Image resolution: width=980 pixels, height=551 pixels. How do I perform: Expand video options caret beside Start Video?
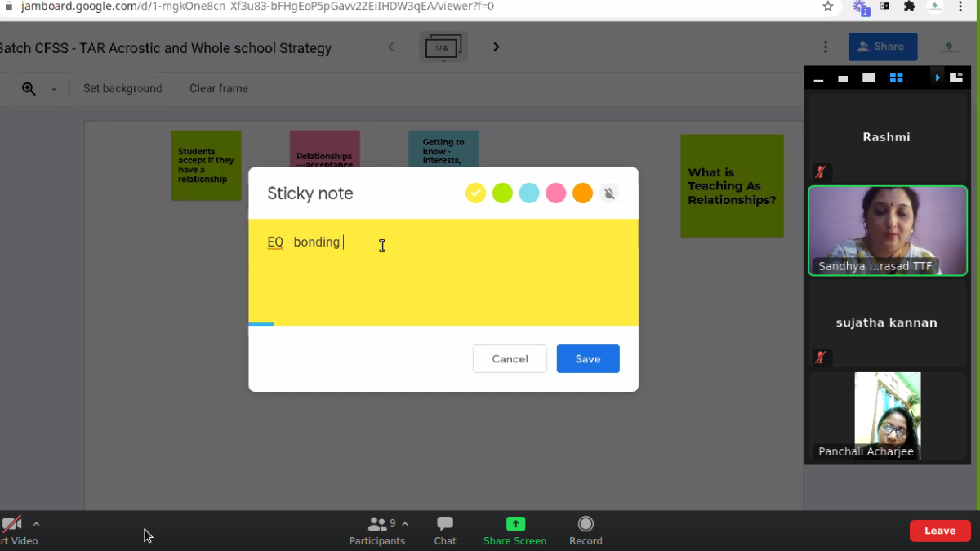coord(36,524)
